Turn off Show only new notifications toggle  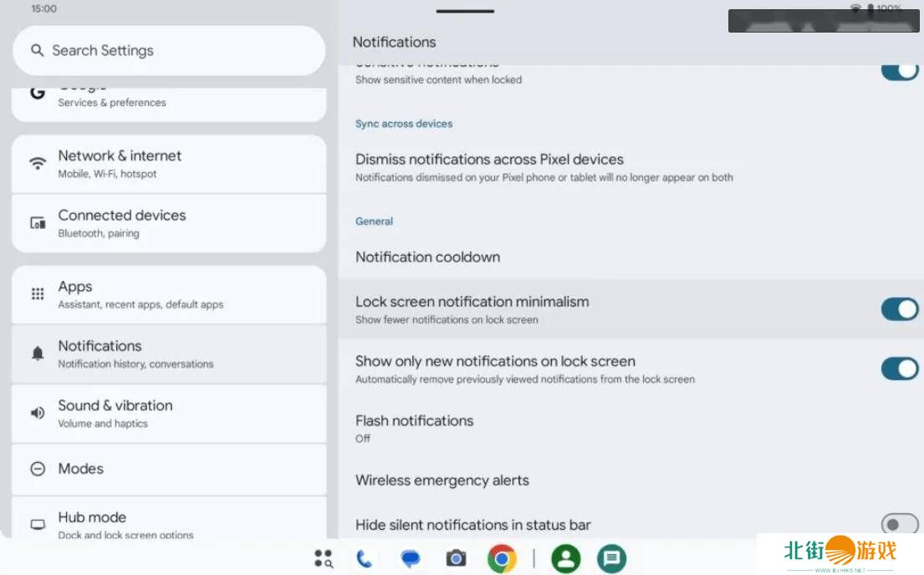(x=899, y=369)
